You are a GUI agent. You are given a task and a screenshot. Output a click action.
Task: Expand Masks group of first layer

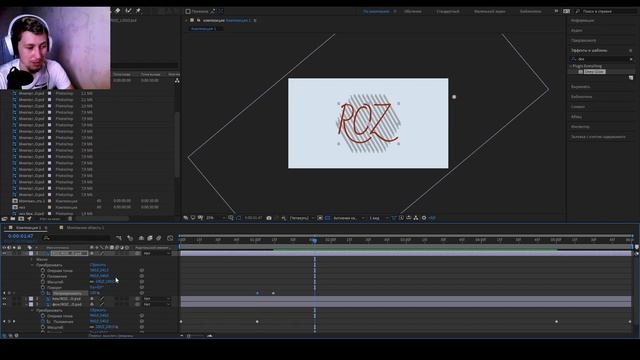pyautogui.click(x=32, y=260)
